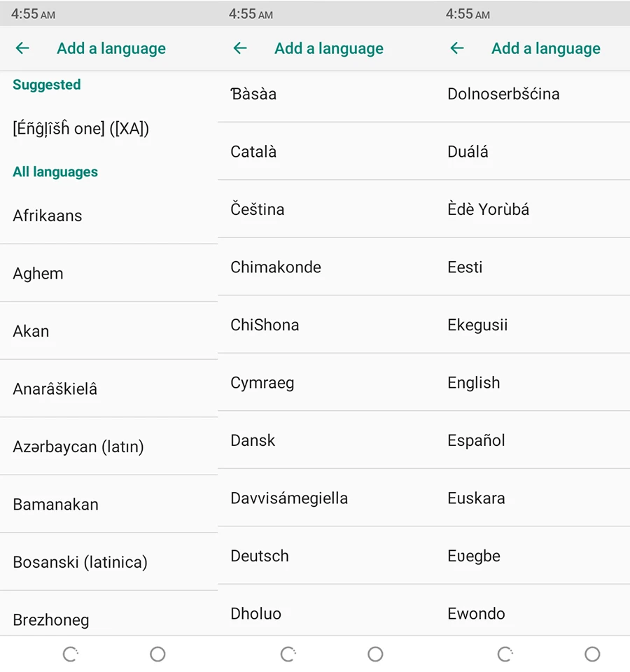Screen dimensions: 630x672
Task: Tap loading back icon under right screen
Action: 505,654
